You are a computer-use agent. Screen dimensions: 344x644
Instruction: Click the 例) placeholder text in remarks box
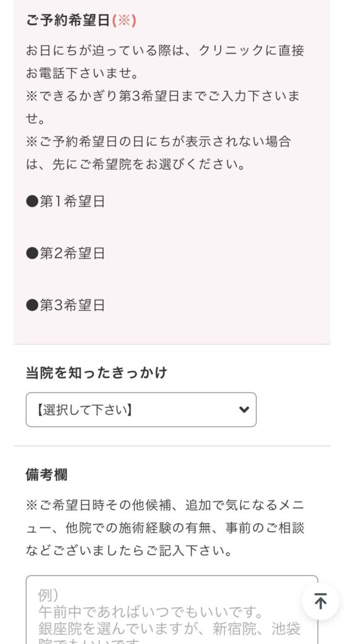pos(48,595)
